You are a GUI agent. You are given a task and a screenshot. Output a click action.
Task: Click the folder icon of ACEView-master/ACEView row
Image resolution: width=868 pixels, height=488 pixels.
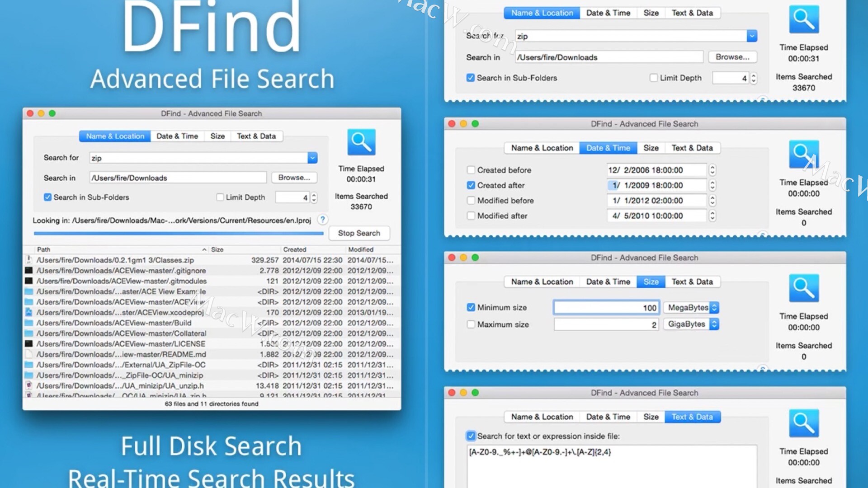[29, 302]
